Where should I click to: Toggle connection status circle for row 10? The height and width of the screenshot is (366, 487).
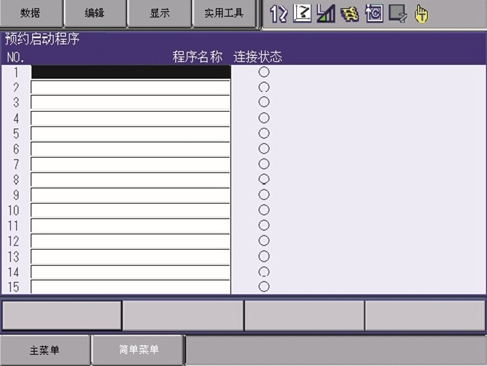(264, 210)
